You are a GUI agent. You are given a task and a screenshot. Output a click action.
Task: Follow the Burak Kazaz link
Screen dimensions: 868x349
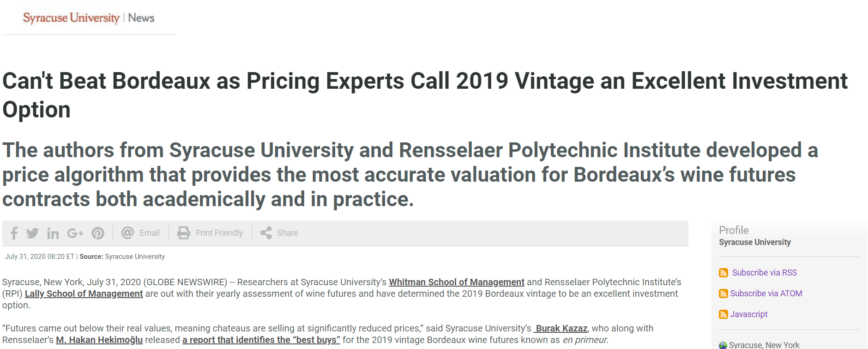pyautogui.click(x=561, y=328)
